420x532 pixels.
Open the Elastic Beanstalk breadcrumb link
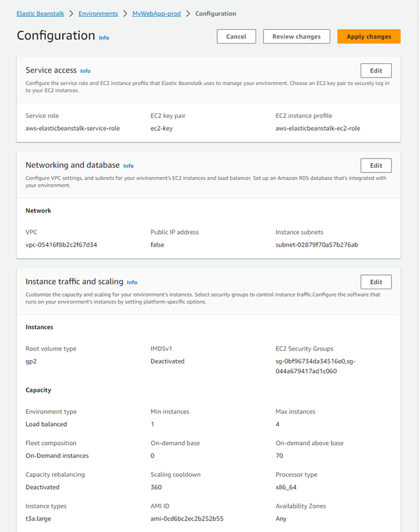point(40,13)
